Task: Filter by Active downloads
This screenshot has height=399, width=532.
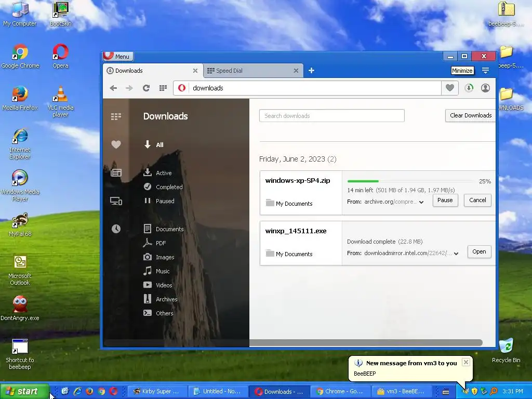Action: 157,173
